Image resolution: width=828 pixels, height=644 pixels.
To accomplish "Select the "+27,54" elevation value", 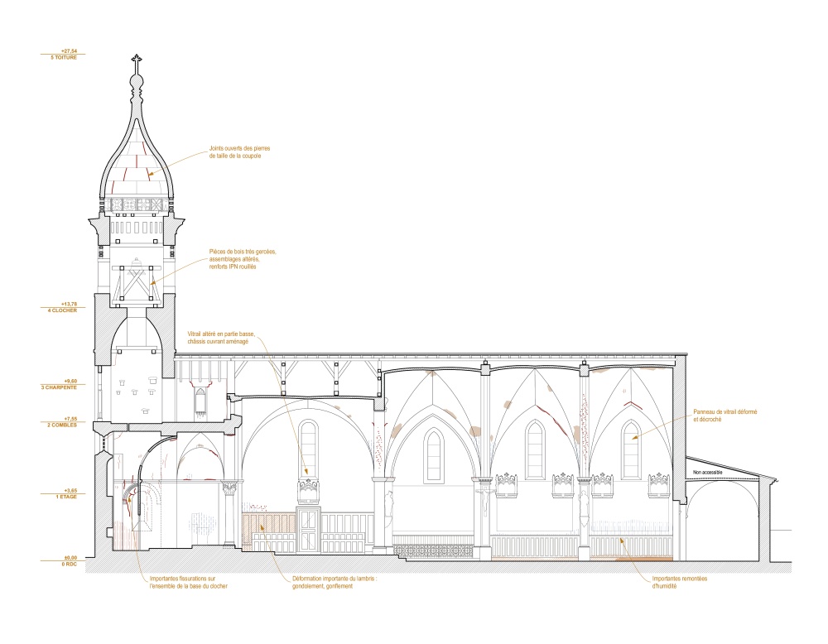I will pos(70,51).
